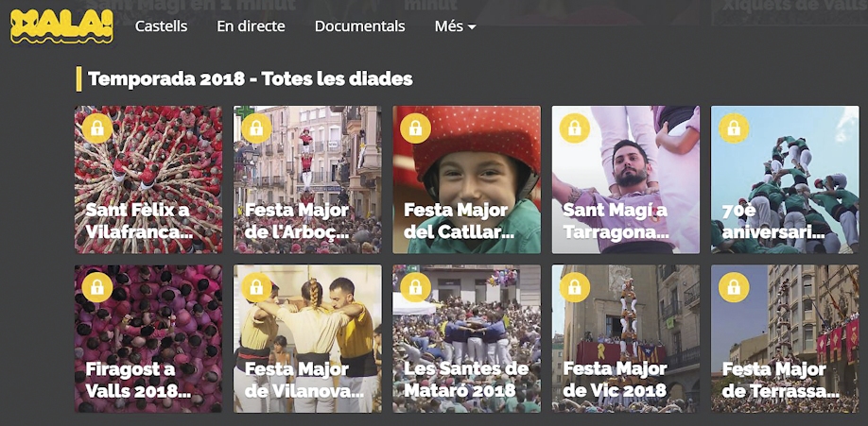Open the Documentals page

click(359, 26)
